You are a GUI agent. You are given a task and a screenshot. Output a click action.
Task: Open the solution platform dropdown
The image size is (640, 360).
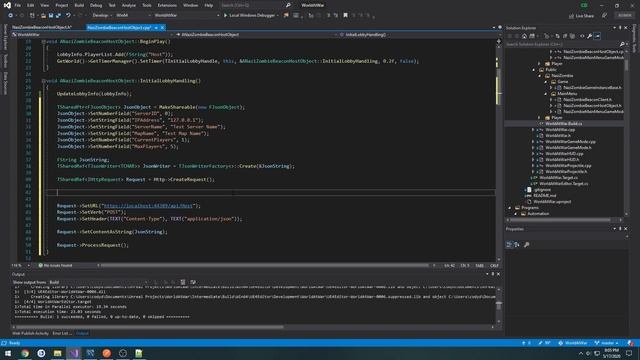133,16
